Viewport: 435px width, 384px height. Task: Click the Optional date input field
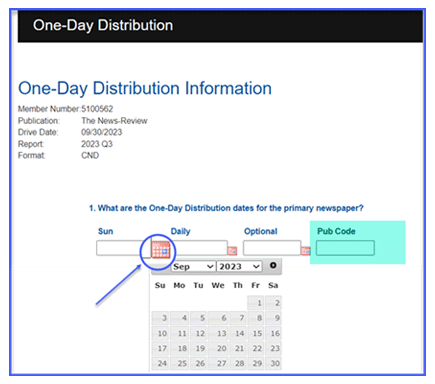[x=272, y=248]
